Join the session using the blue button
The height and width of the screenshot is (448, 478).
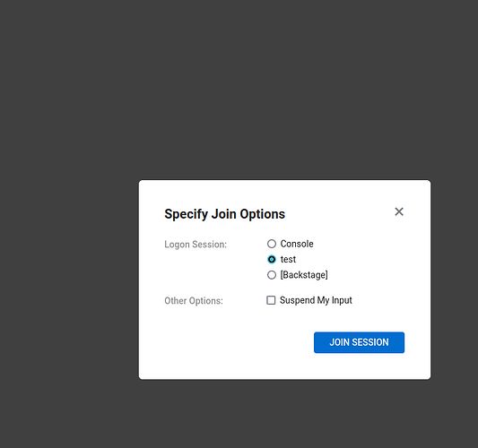coord(359,342)
